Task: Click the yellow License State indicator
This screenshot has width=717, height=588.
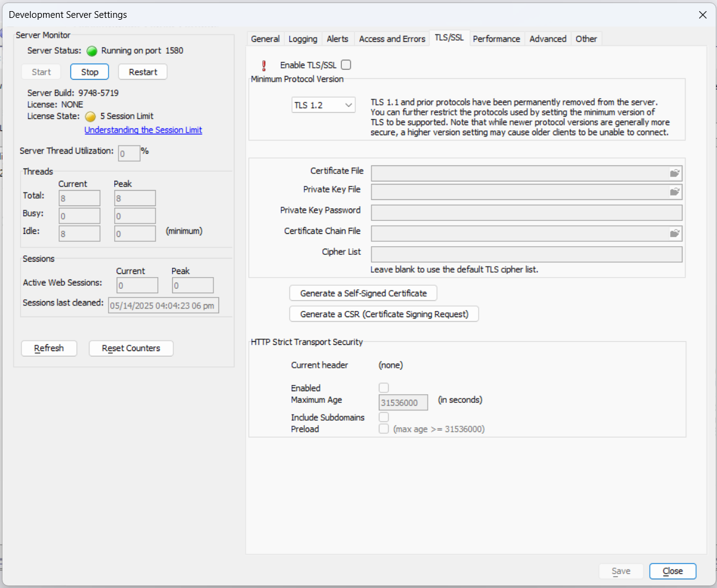Action: 91,117
